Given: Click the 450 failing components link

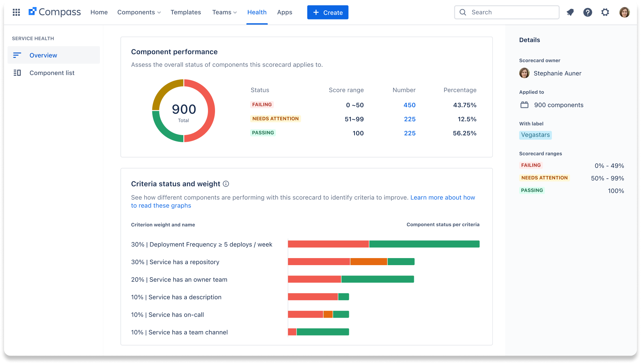Looking at the screenshot, I should (x=410, y=105).
